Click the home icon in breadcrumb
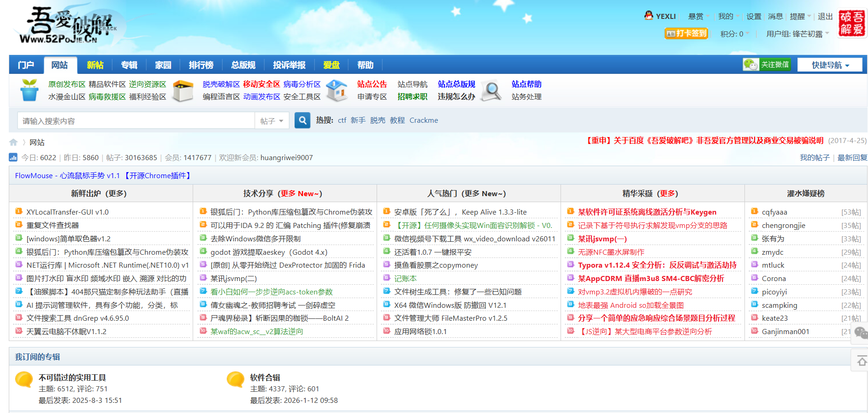The image size is (868, 413). tap(13, 142)
